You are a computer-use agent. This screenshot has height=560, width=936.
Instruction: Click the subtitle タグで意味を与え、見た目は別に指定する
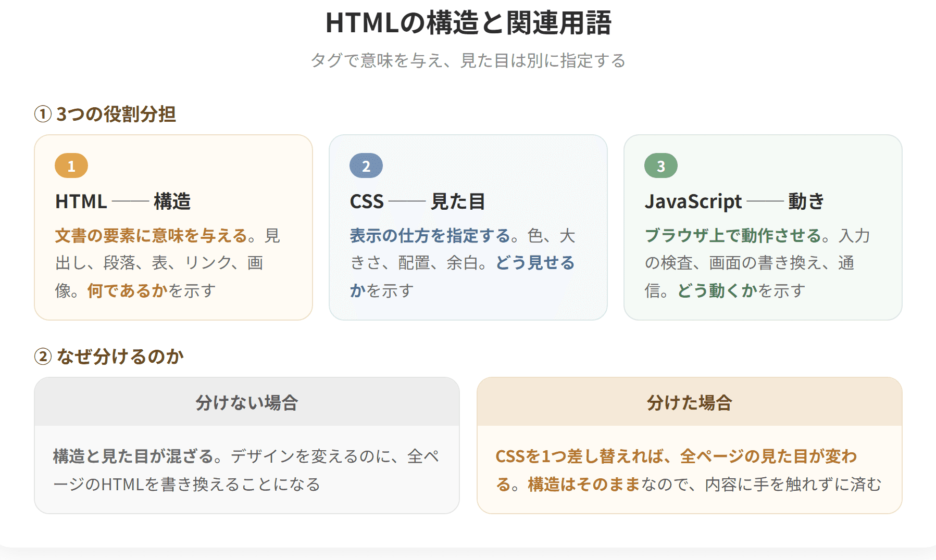(x=468, y=60)
